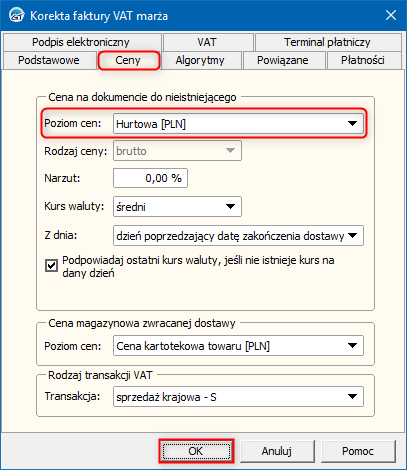The image size is (407, 470).
Task: Click the 'Rodzaj transakcji VAT' group label
Action: coord(100,375)
